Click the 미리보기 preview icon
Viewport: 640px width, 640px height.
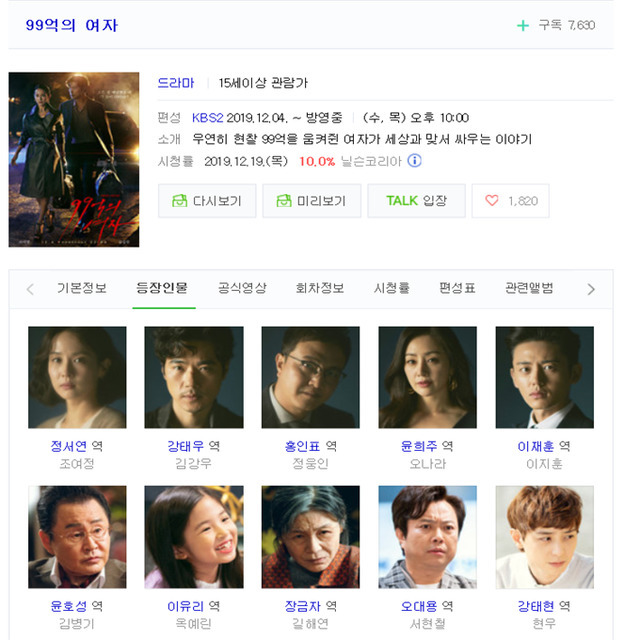coord(284,200)
